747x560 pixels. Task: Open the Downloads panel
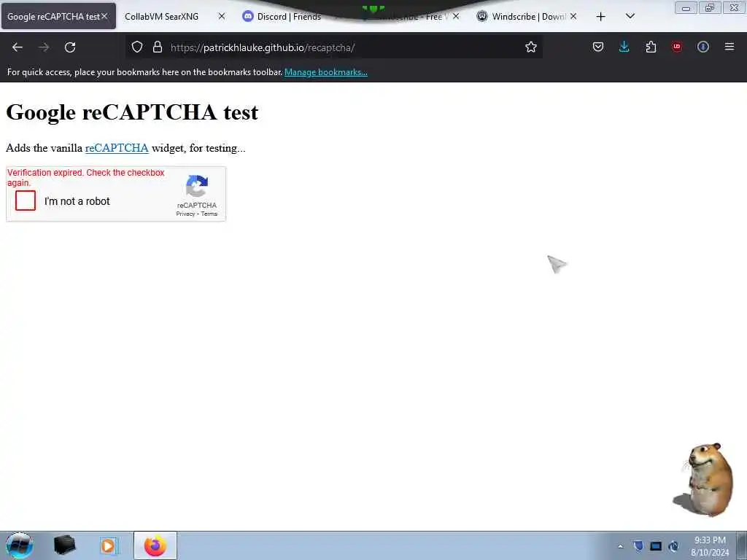(x=624, y=47)
